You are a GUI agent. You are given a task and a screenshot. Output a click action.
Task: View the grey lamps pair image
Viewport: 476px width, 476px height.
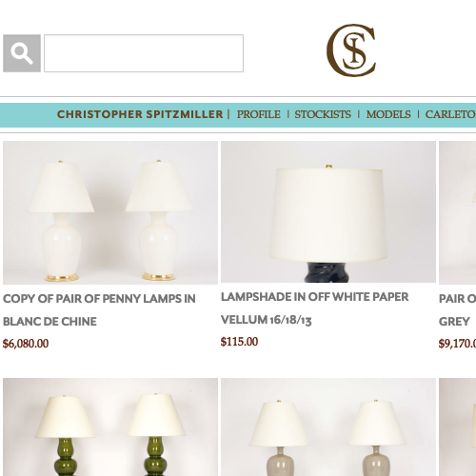pos(328,426)
